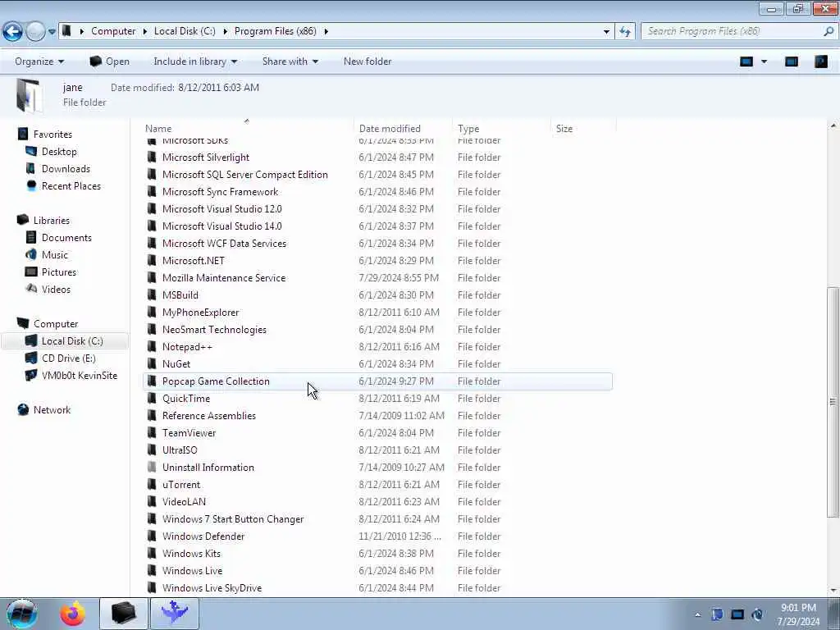The image size is (840, 630).
Task: Click the Forward navigation arrow button
Action: (x=35, y=31)
